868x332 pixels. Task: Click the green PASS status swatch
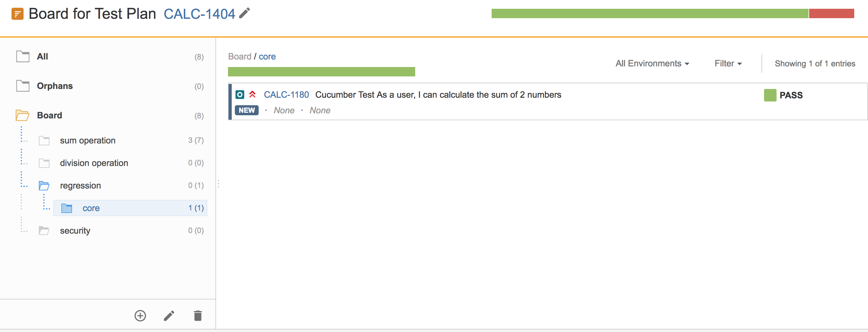point(770,96)
